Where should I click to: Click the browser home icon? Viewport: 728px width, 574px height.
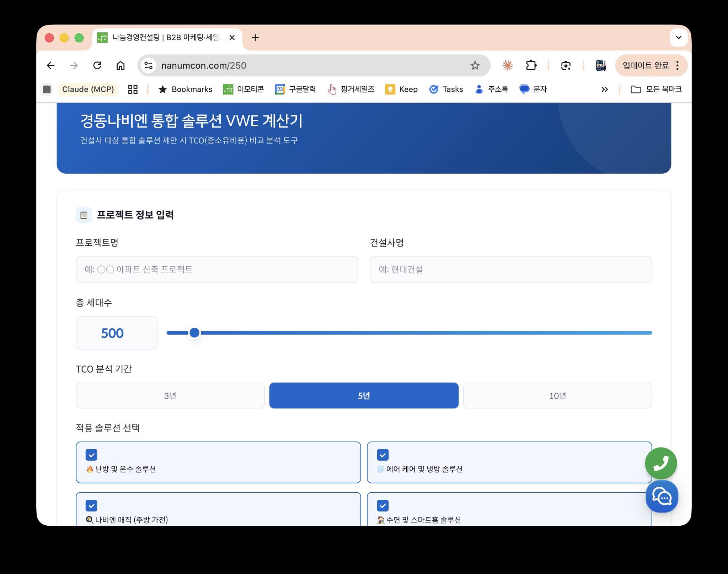(x=121, y=65)
